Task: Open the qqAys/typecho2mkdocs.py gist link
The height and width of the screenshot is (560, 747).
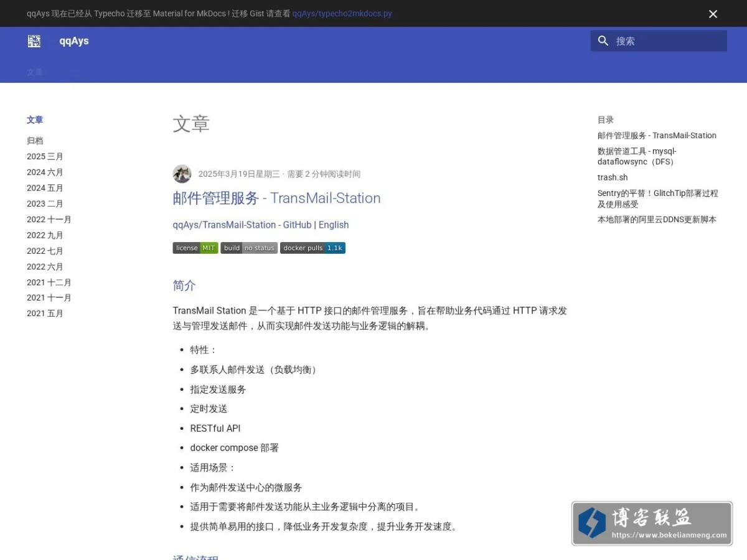Action: [x=342, y=14]
